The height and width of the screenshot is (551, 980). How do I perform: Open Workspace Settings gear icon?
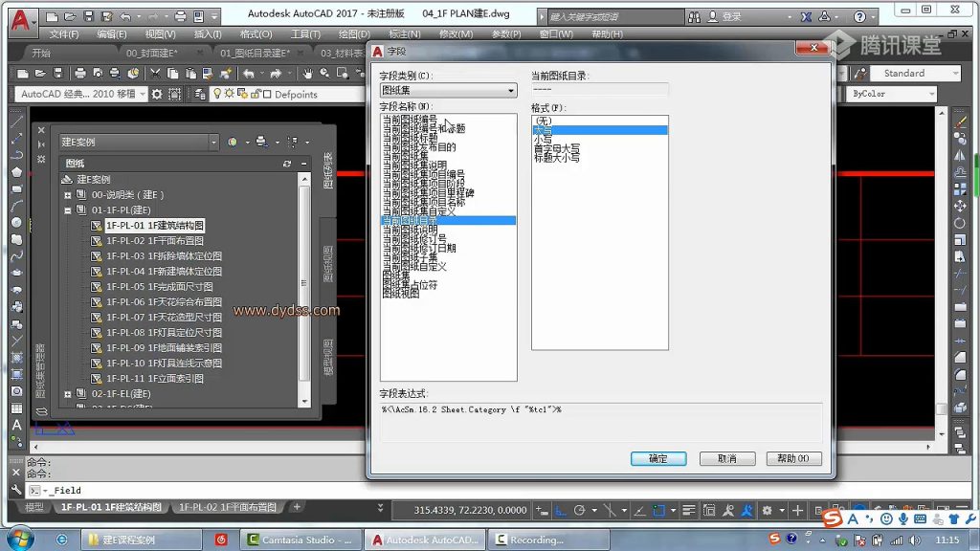pos(157,95)
